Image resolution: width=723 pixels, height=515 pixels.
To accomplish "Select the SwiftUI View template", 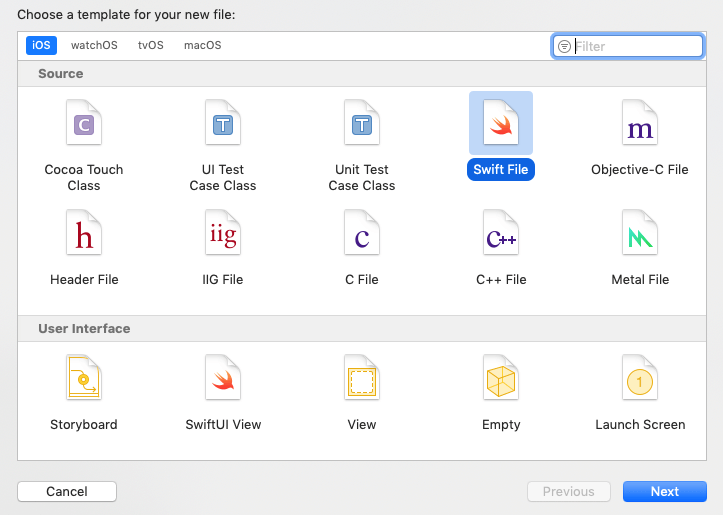I will [x=222, y=379].
